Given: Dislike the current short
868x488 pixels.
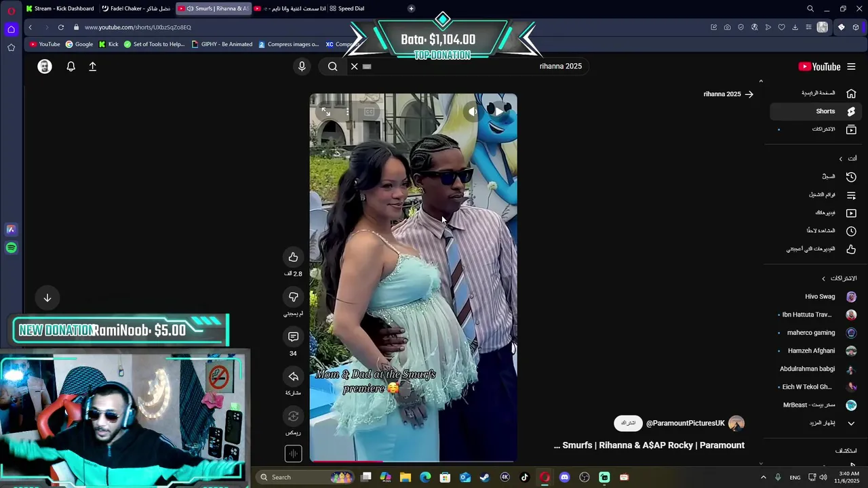Looking at the screenshot, I should tap(293, 297).
